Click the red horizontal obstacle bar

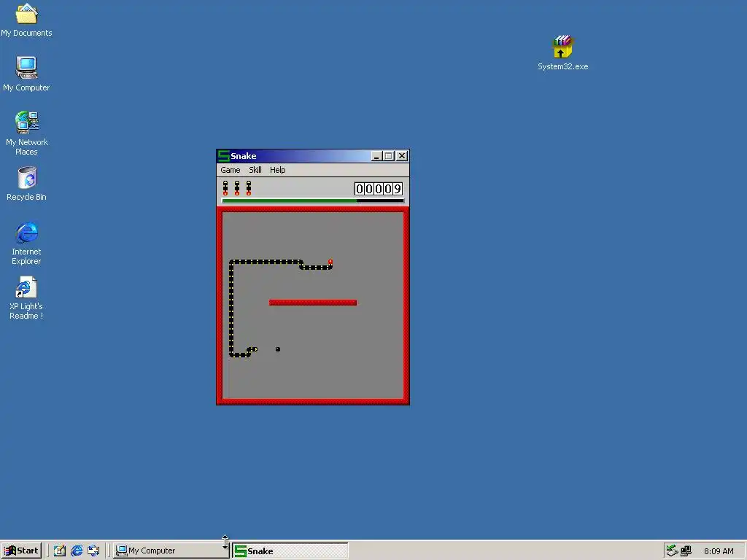point(312,303)
